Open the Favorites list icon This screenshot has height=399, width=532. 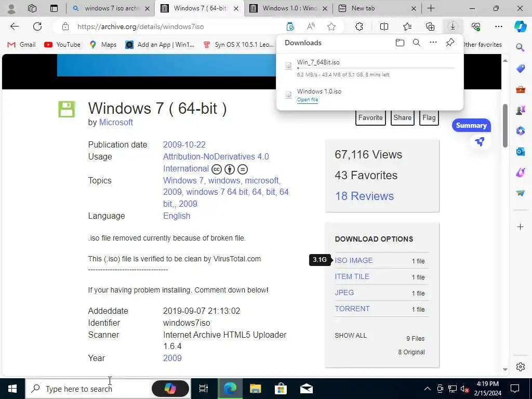pyautogui.click(x=407, y=26)
